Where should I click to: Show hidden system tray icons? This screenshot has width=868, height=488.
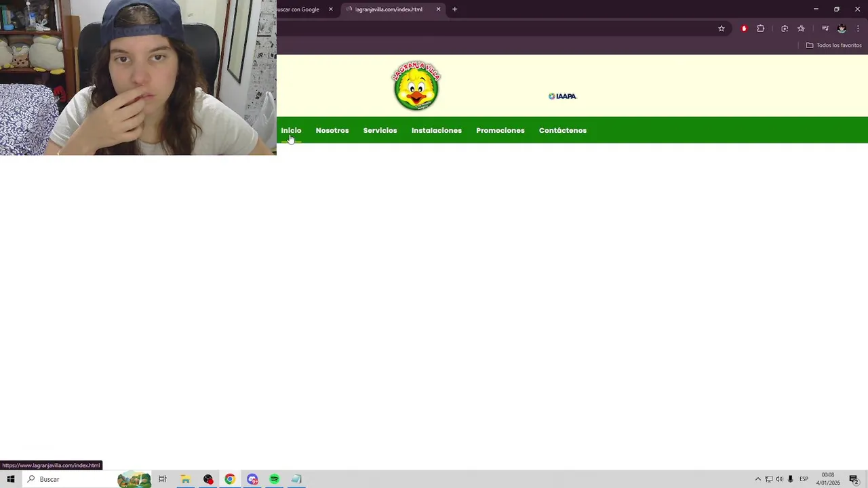coord(758,479)
